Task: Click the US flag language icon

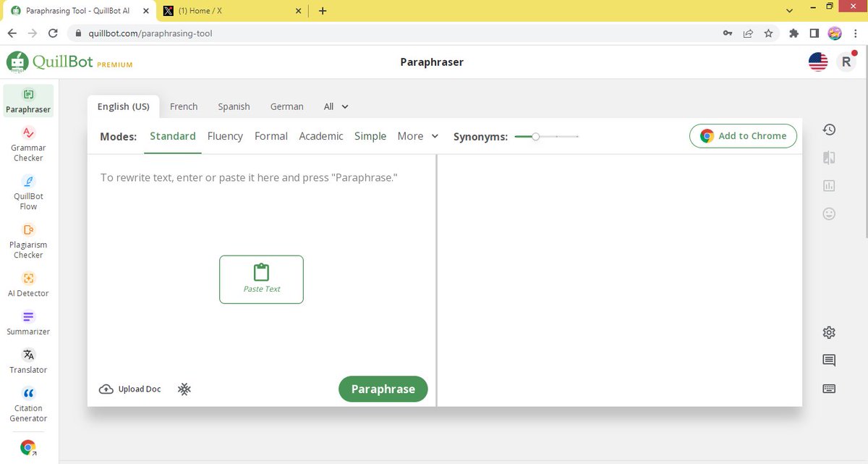Action: [x=818, y=62]
